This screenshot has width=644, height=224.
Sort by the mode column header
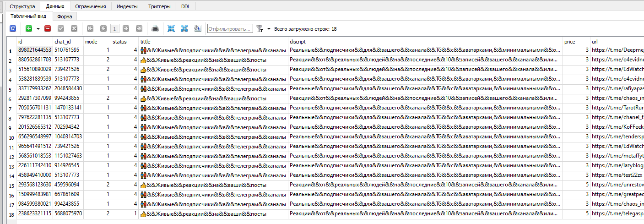(x=97, y=41)
